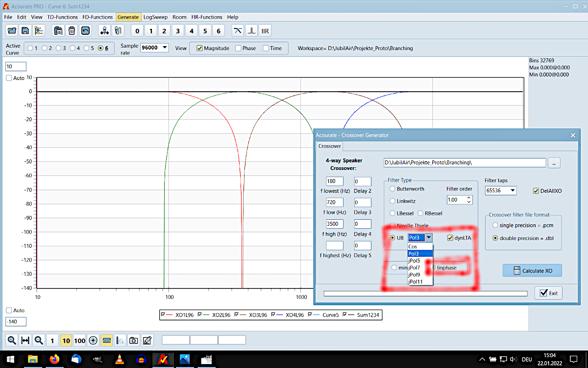Click the impulse pulse toolbar icon
The image size is (588, 368).
coord(251,30)
